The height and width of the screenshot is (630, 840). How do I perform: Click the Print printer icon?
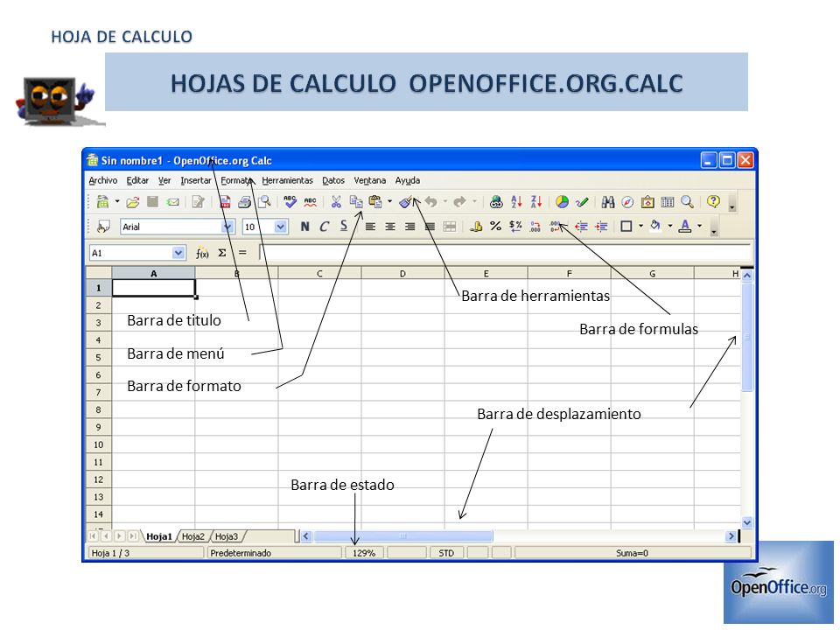pyautogui.click(x=244, y=202)
